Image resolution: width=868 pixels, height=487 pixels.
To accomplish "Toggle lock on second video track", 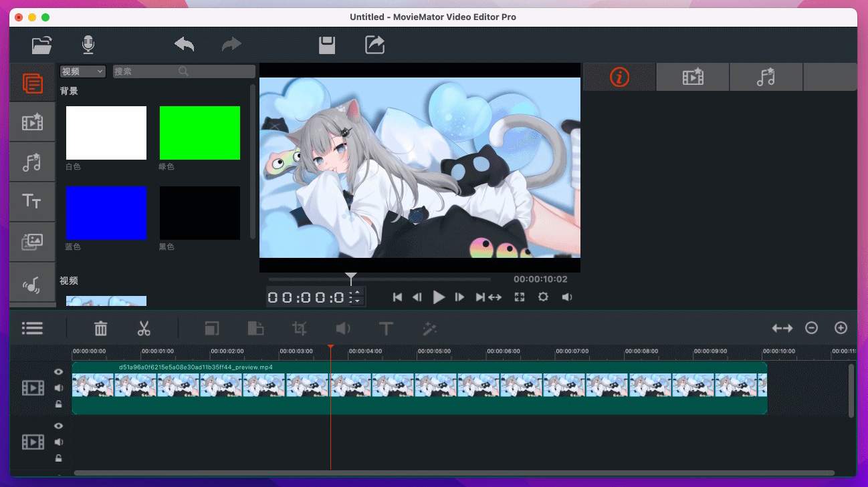I will (x=59, y=458).
